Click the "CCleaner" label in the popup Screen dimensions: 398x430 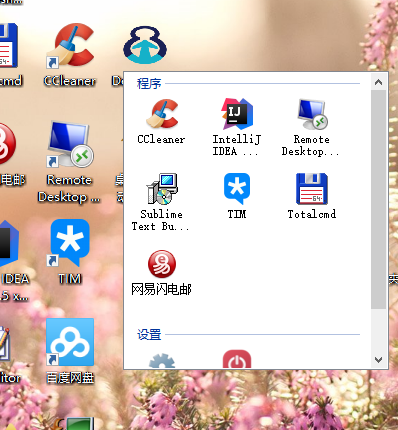[161, 139]
